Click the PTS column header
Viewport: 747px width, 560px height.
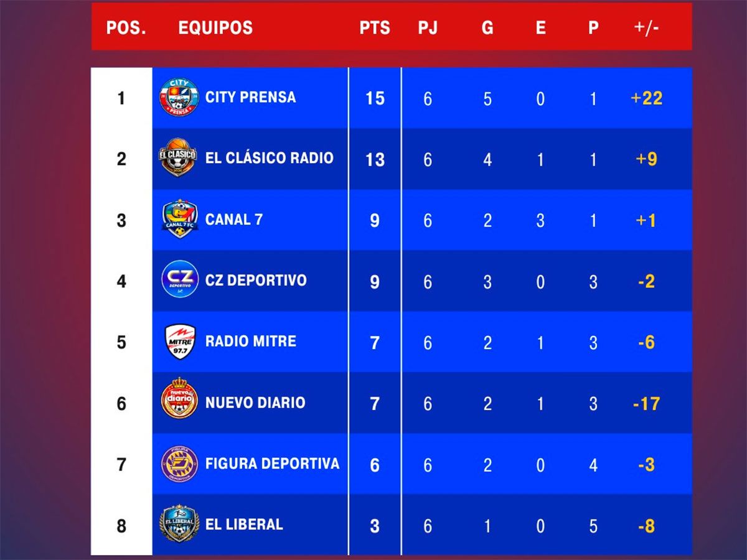tap(375, 28)
